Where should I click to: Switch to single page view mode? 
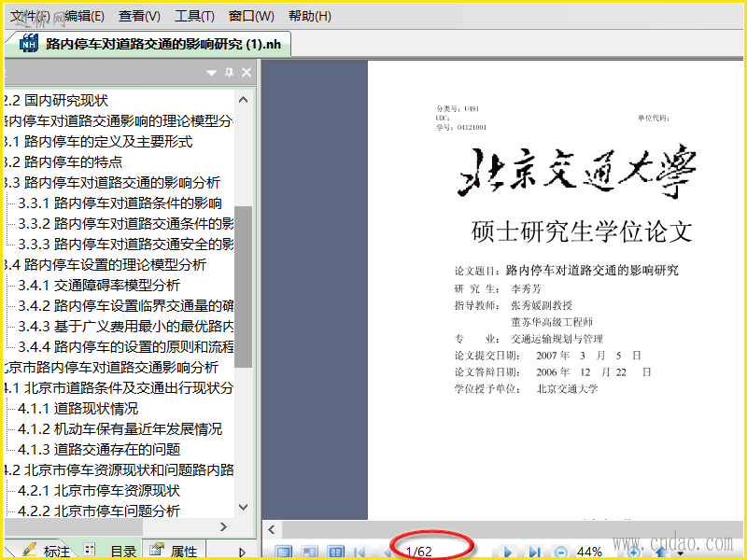point(284,552)
